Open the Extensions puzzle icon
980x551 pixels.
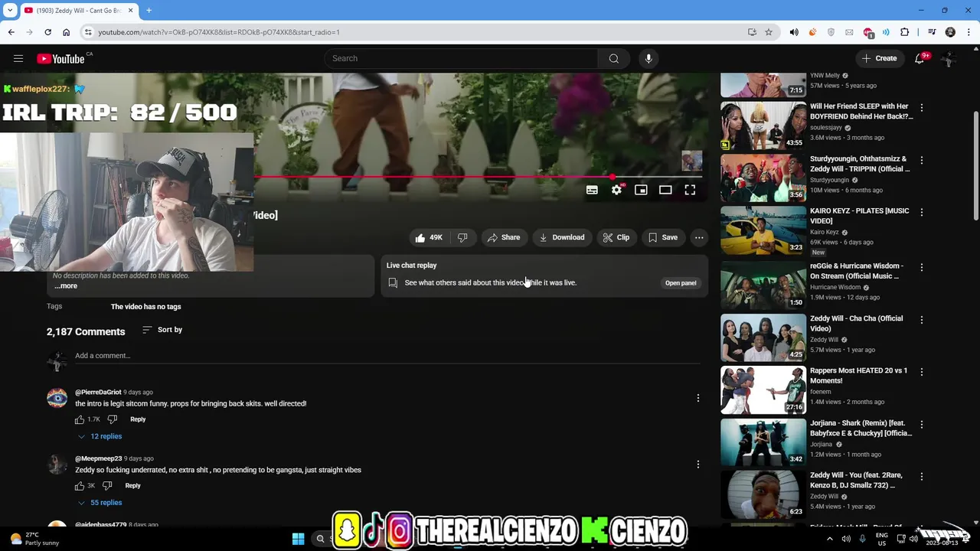pos(904,32)
